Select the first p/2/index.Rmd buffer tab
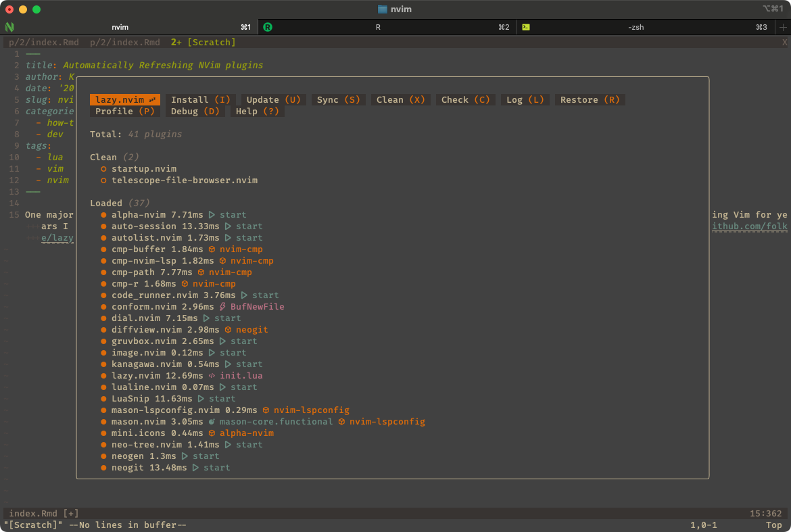 [x=44, y=43]
